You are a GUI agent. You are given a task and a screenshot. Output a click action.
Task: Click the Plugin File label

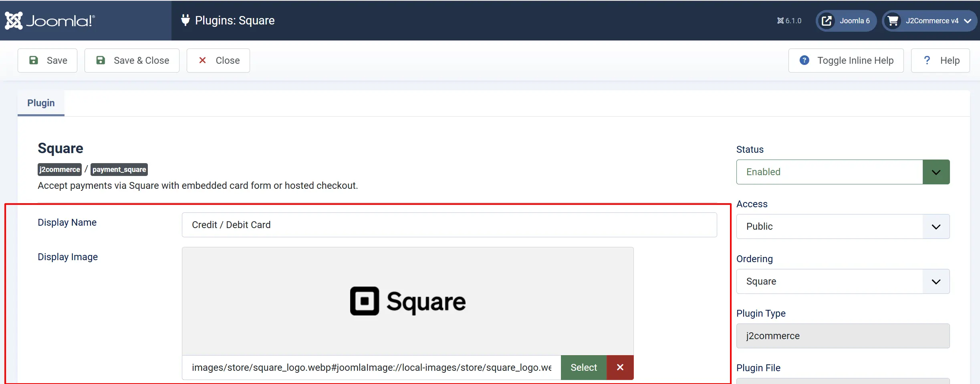758,368
